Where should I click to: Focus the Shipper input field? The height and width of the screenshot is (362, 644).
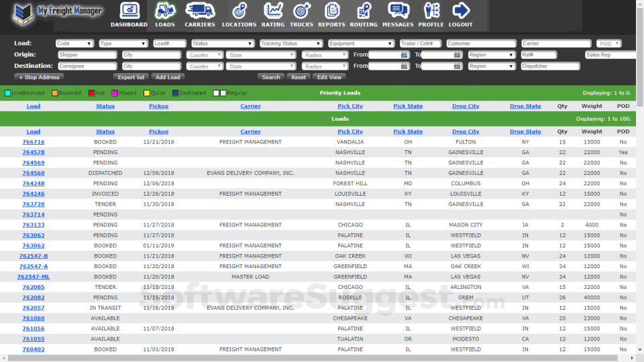pos(87,55)
